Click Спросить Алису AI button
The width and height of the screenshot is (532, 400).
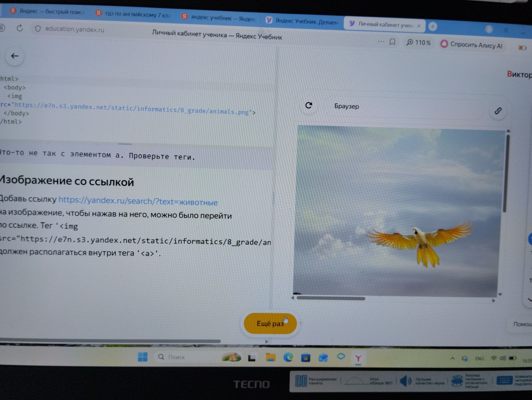click(x=472, y=44)
